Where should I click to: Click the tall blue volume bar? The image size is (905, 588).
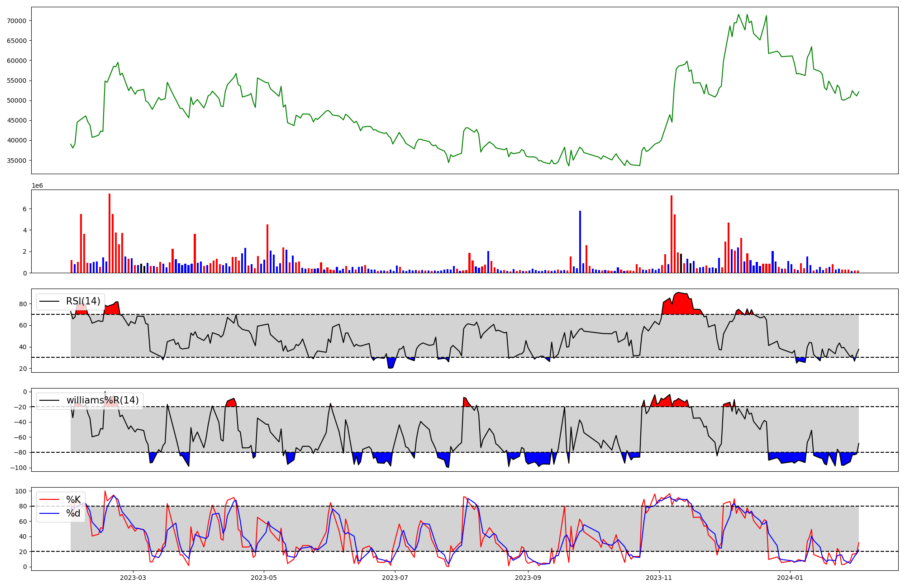[x=580, y=242]
